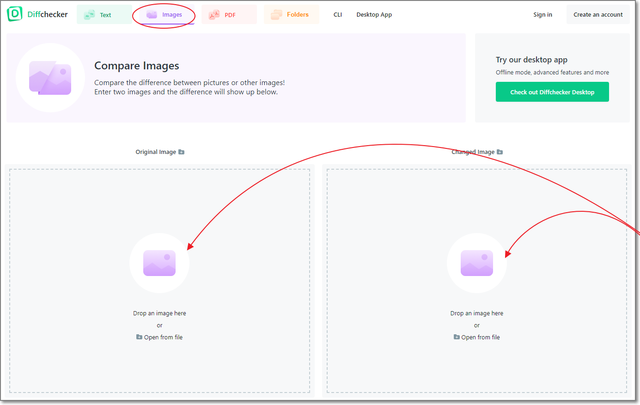Click the Diffchecker logo icon

16,15
